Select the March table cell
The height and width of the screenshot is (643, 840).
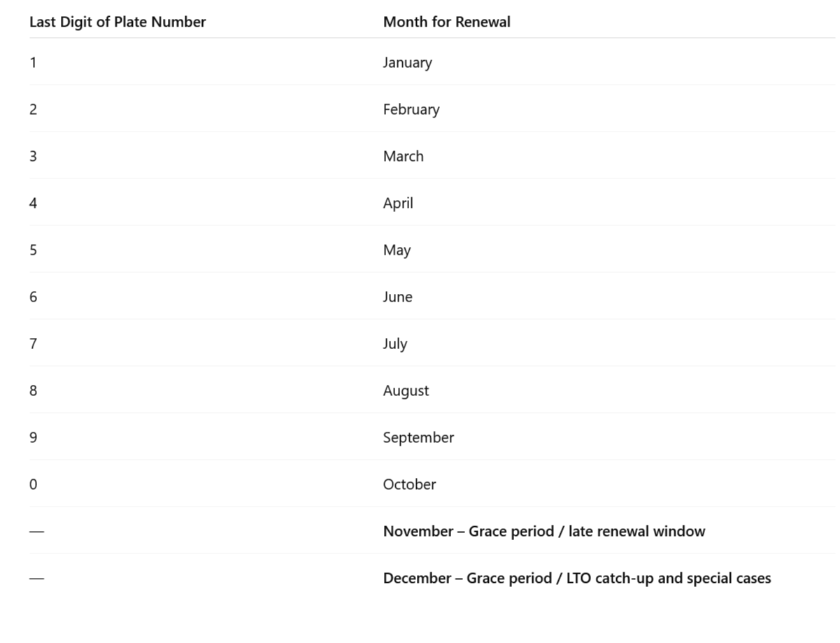click(x=403, y=156)
